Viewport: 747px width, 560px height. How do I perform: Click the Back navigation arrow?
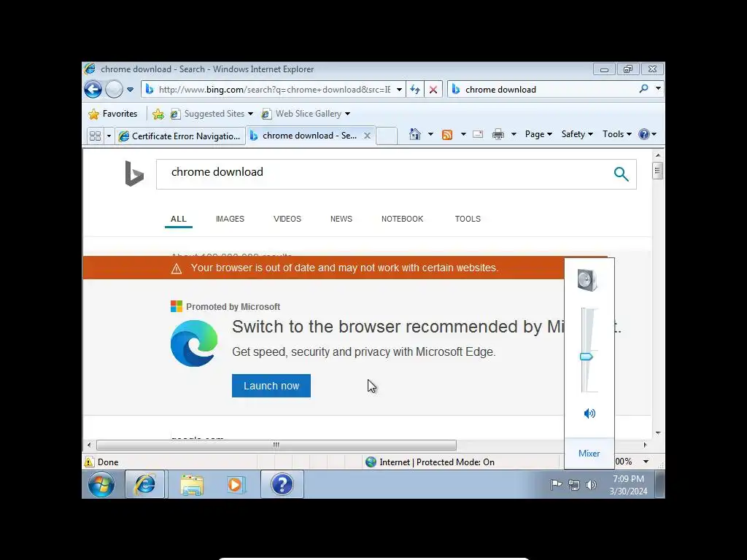[x=93, y=90]
